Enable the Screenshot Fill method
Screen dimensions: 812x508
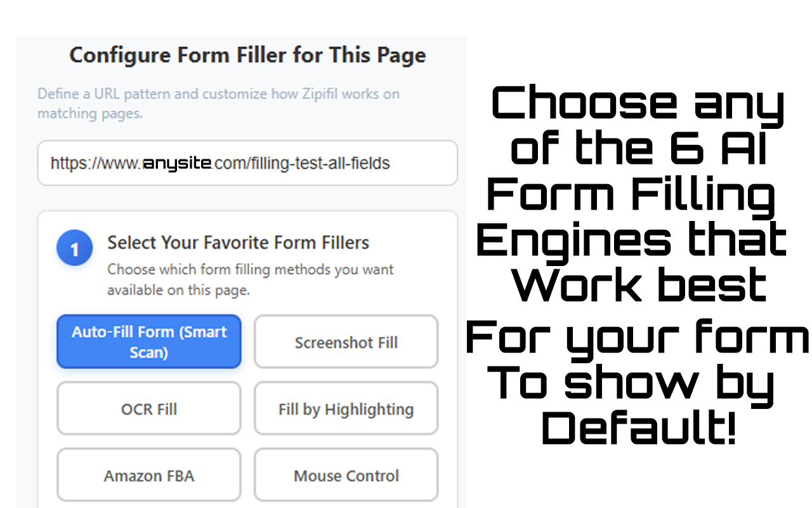[346, 342]
